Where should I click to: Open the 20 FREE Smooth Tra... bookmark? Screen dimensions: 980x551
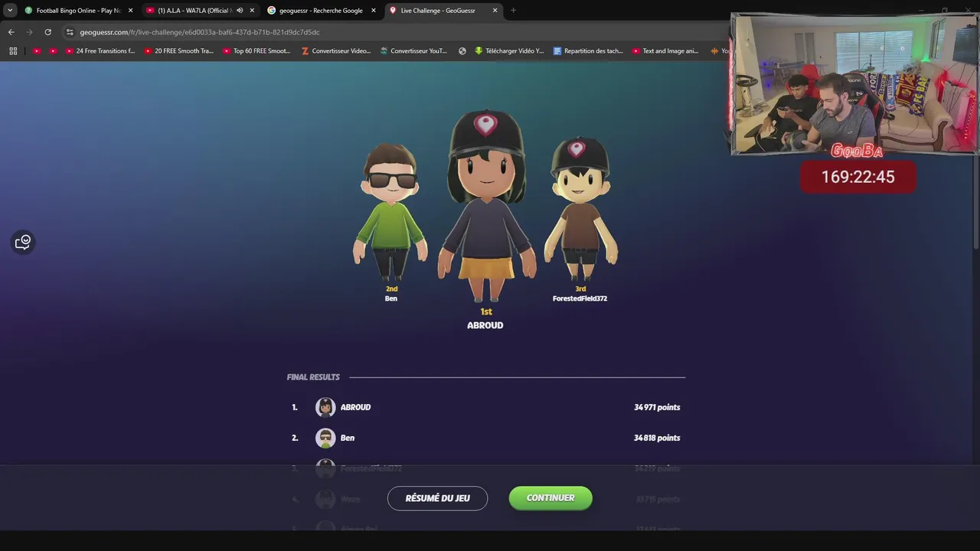click(179, 51)
